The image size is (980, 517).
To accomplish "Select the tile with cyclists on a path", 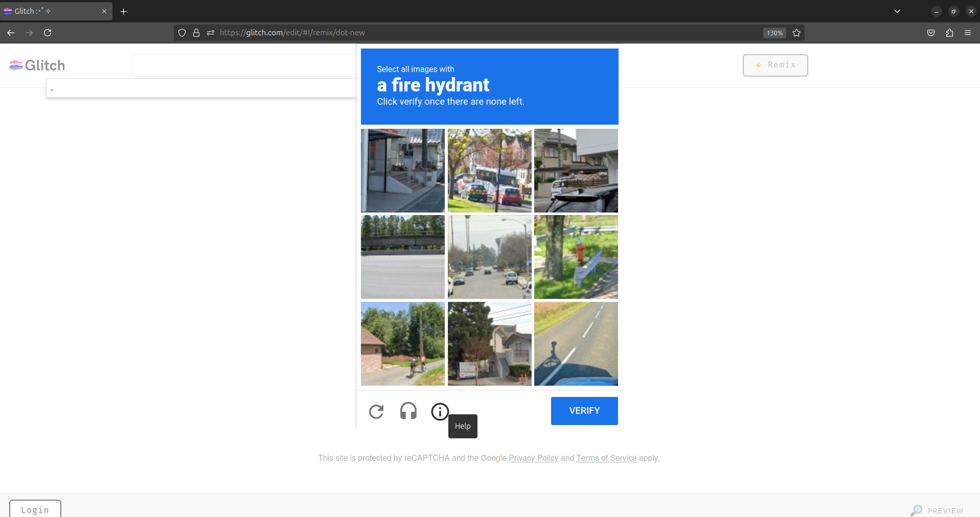I will [403, 344].
